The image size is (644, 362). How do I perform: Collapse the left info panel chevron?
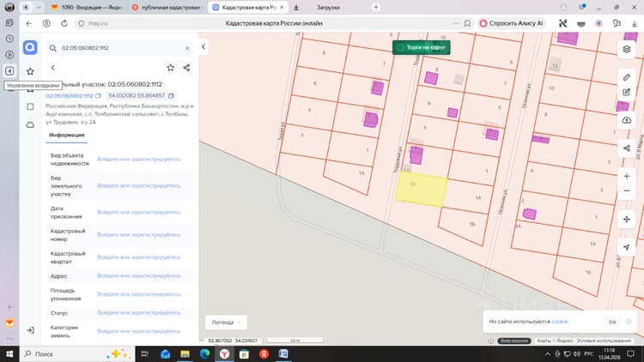coord(204,47)
